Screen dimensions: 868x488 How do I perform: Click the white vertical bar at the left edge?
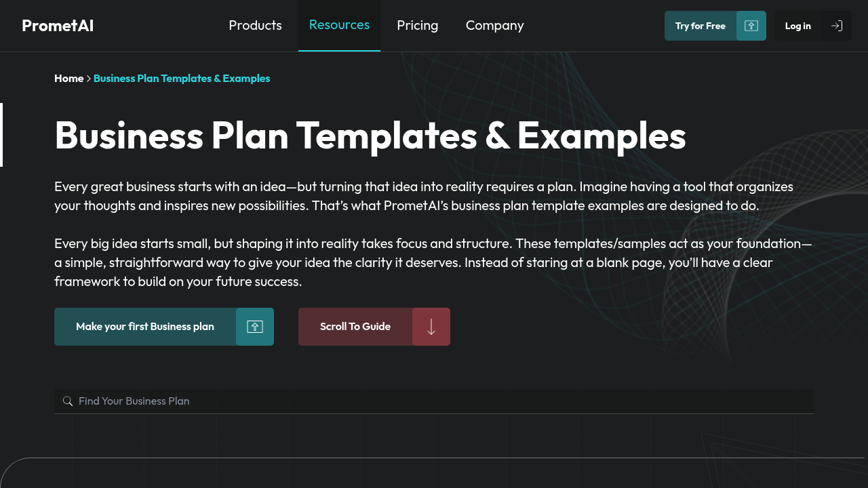click(x=1, y=135)
